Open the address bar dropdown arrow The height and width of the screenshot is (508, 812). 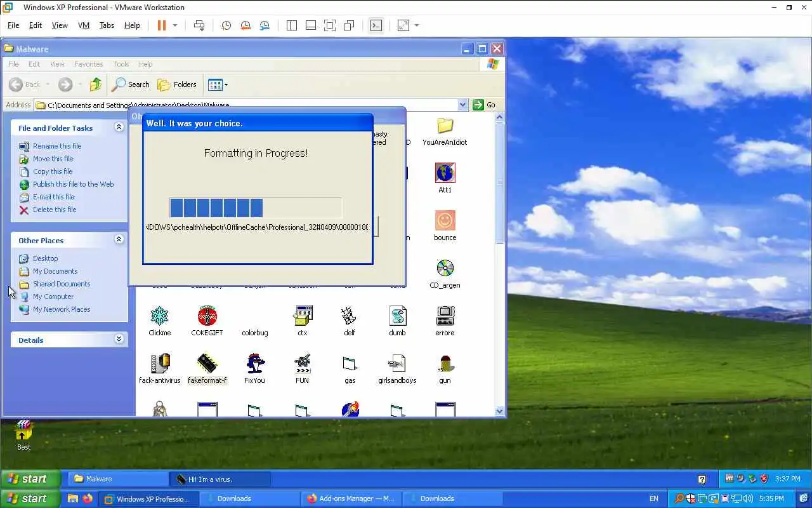click(462, 105)
